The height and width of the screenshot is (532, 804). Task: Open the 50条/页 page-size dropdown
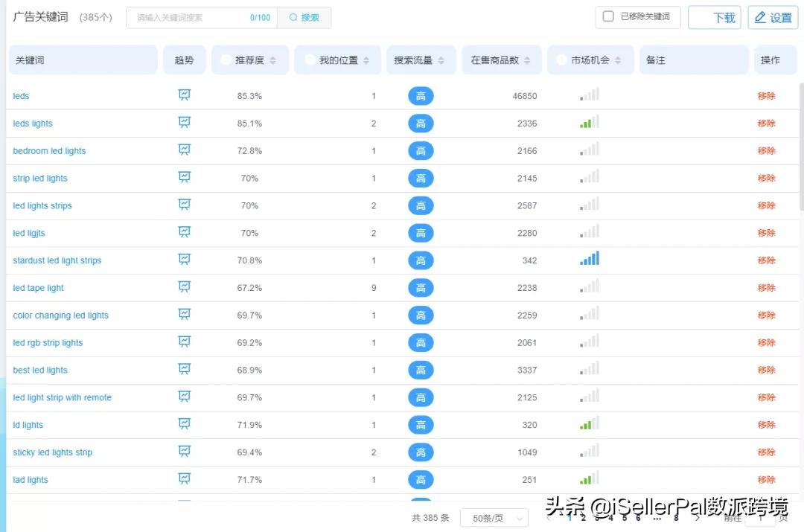pyautogui.click(x=494, y=517)
